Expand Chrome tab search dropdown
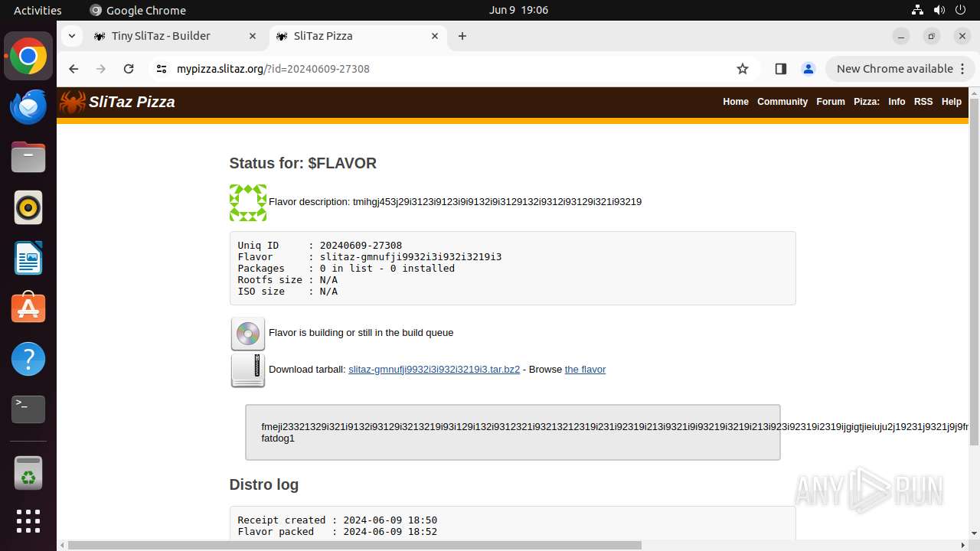Image resolution: width=980 pixels, height=551 pixels. (x=71, y=36)
